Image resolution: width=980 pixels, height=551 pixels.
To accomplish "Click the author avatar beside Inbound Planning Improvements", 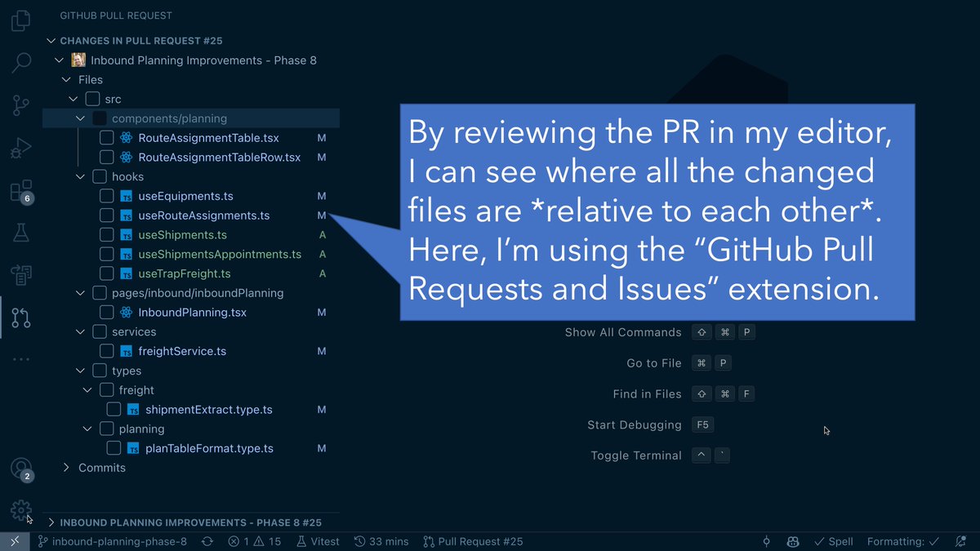I will tap(78, 60).
